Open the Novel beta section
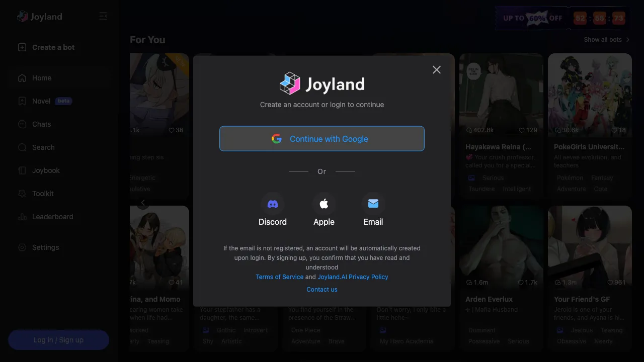Screen dimensions: 644x362 click(40, 101)
